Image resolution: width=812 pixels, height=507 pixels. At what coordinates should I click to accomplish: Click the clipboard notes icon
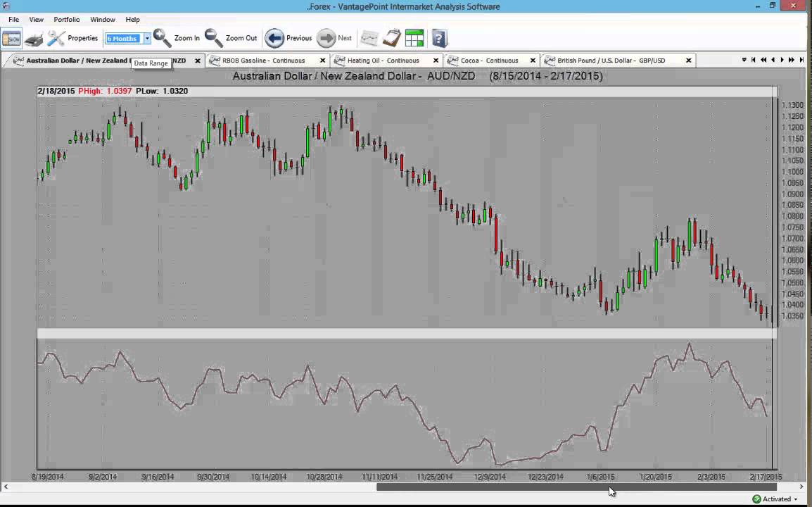click(392, 38)
